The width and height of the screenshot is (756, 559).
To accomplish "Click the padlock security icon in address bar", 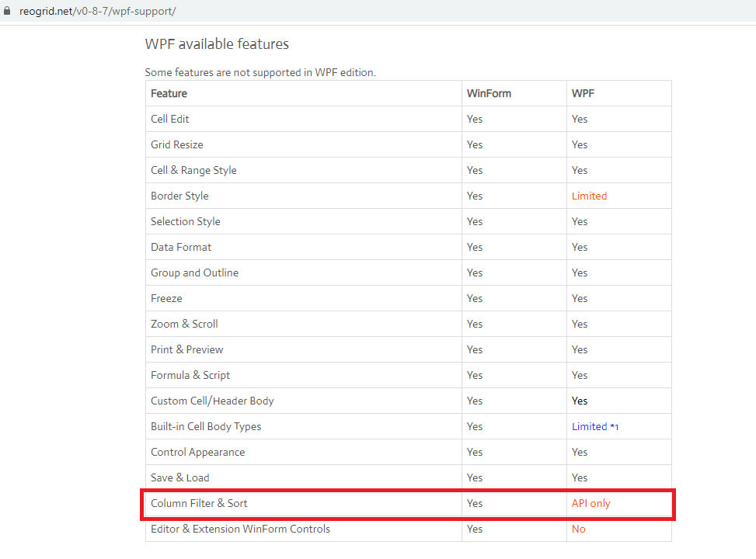I will click(8, 11).
